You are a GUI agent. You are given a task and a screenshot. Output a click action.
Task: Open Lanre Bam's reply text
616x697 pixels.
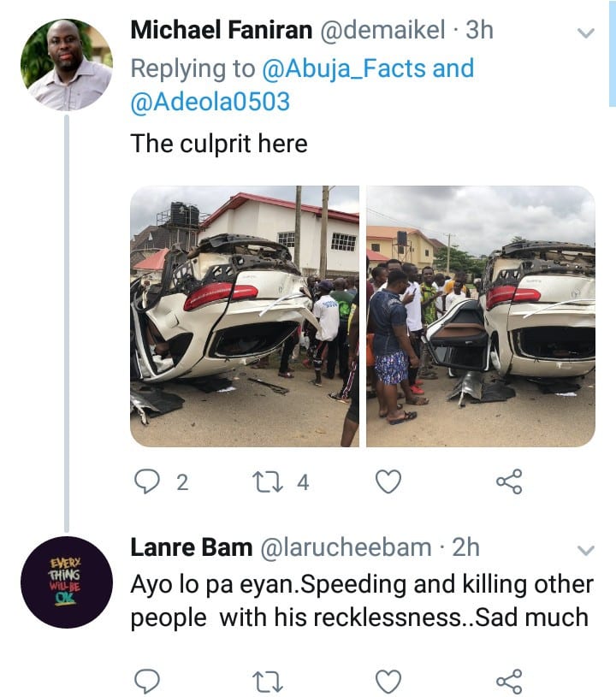361,600
